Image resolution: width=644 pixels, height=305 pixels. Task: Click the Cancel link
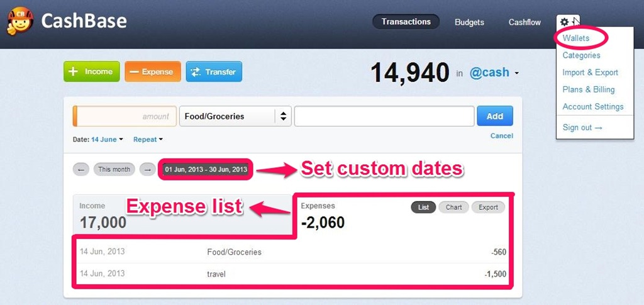coord(501,136)
